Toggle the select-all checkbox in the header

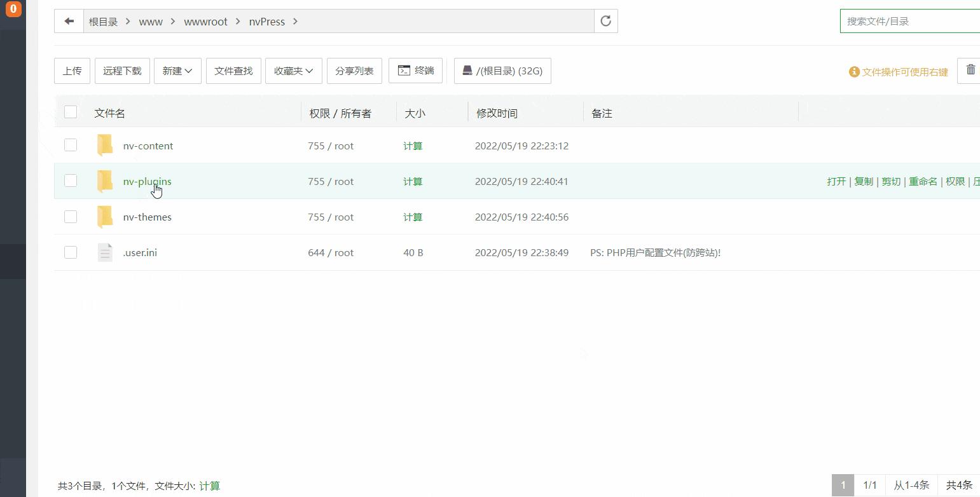[70, 111]
